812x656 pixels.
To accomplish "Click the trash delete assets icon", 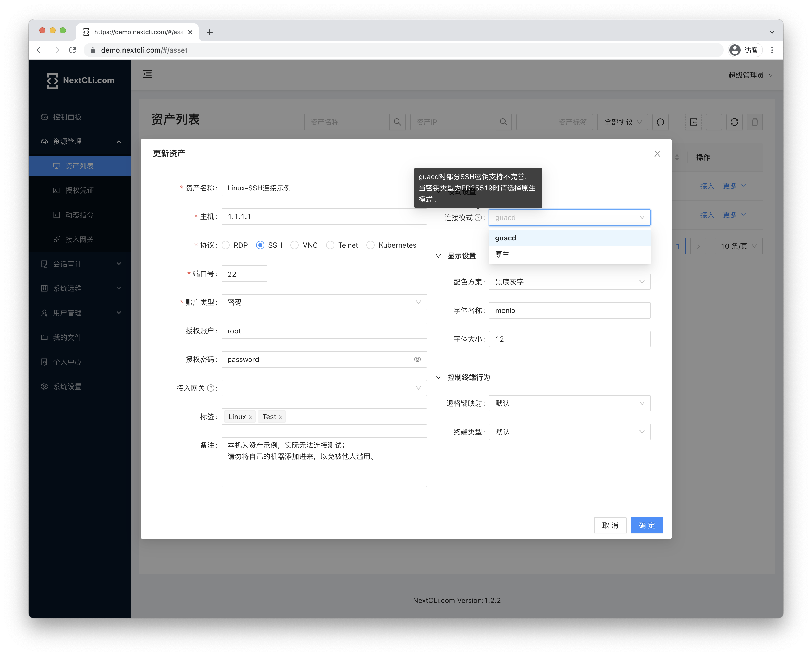I will point(755,122).
